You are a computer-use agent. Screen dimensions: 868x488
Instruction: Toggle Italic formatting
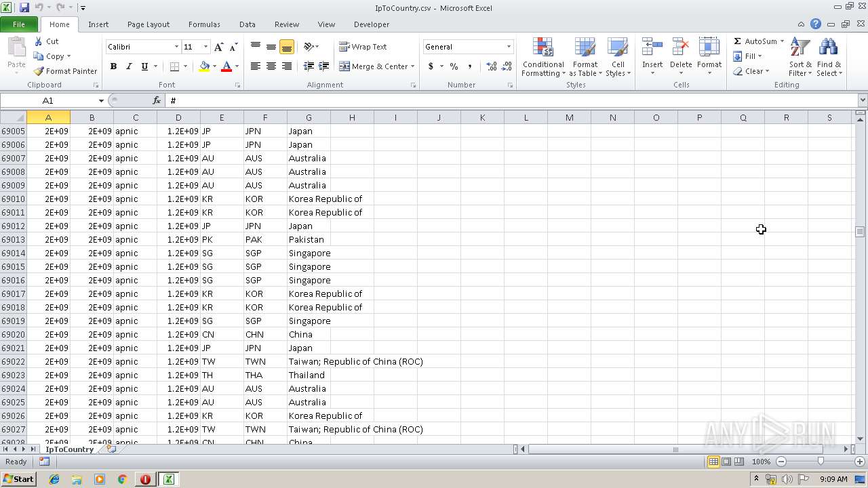pos(129,66)
